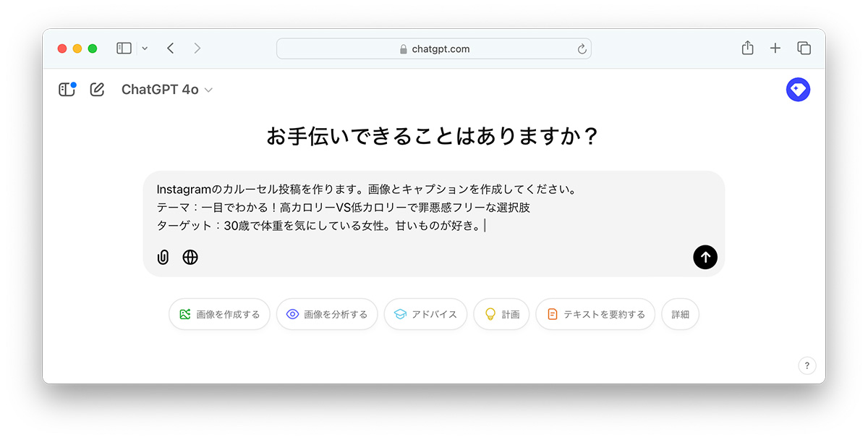Minimize Safari window with yellow button

click(x=77, y=48)
